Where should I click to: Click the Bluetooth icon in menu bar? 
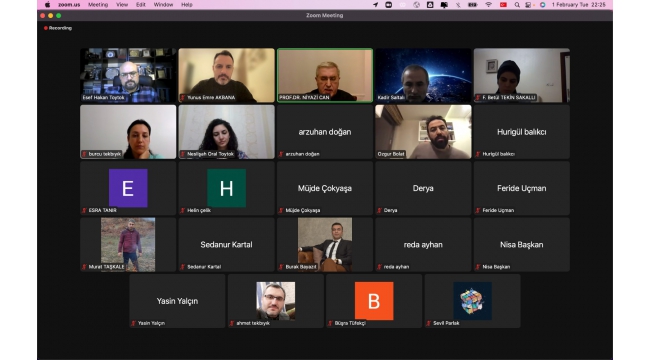pyautogui.click(x=458, y=5)
